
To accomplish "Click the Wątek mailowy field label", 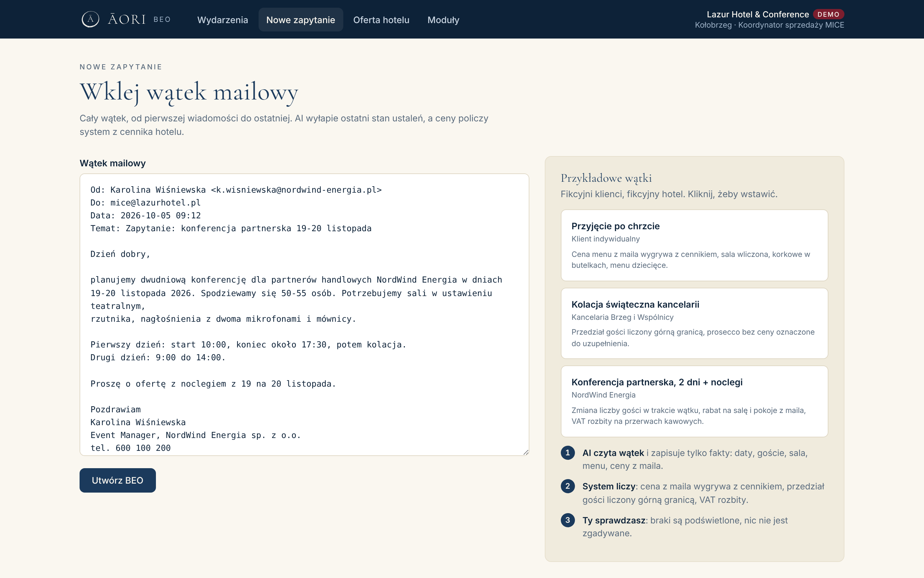I will (113, 163).
